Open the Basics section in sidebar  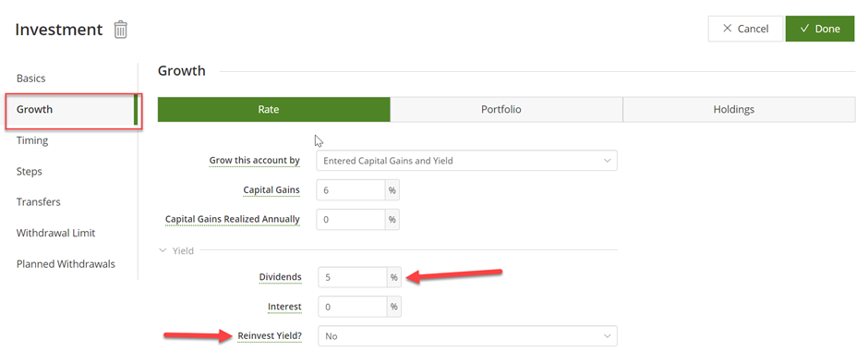tap(31, 79)
